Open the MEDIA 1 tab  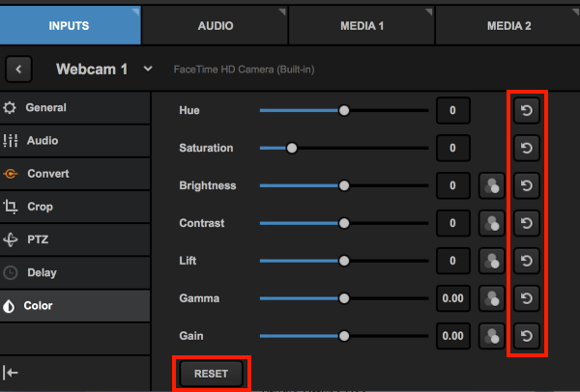click(x=362, y=25)
